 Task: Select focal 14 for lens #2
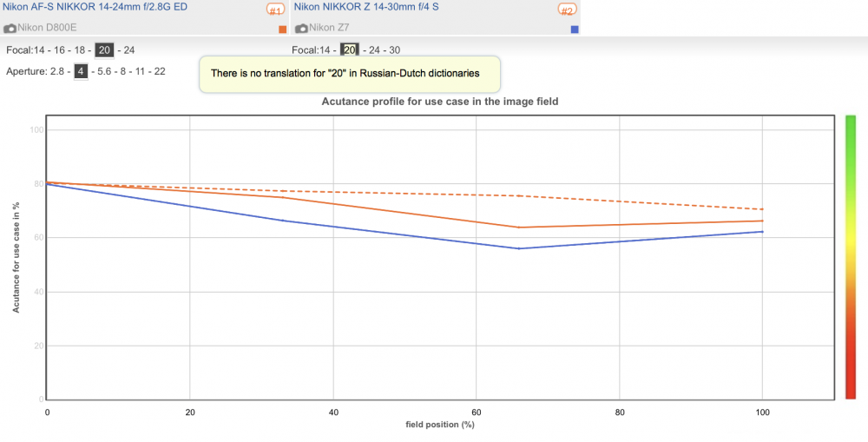pyautogui.click(x=325, y=50)
